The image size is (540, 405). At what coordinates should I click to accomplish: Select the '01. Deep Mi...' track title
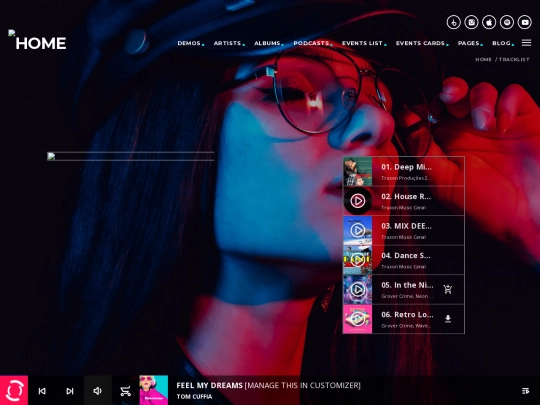(x=406, y=167)
